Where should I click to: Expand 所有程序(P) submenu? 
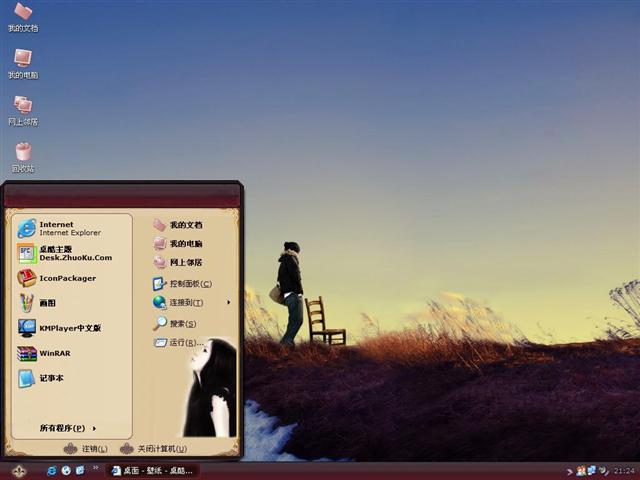pyautogui.click(x=68, y=428)
